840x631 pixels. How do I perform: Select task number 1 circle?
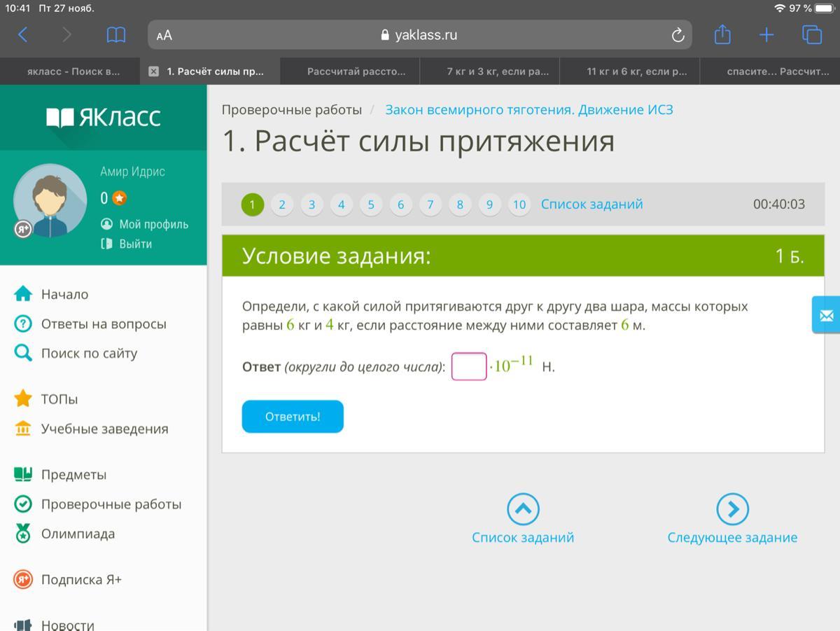253,204
